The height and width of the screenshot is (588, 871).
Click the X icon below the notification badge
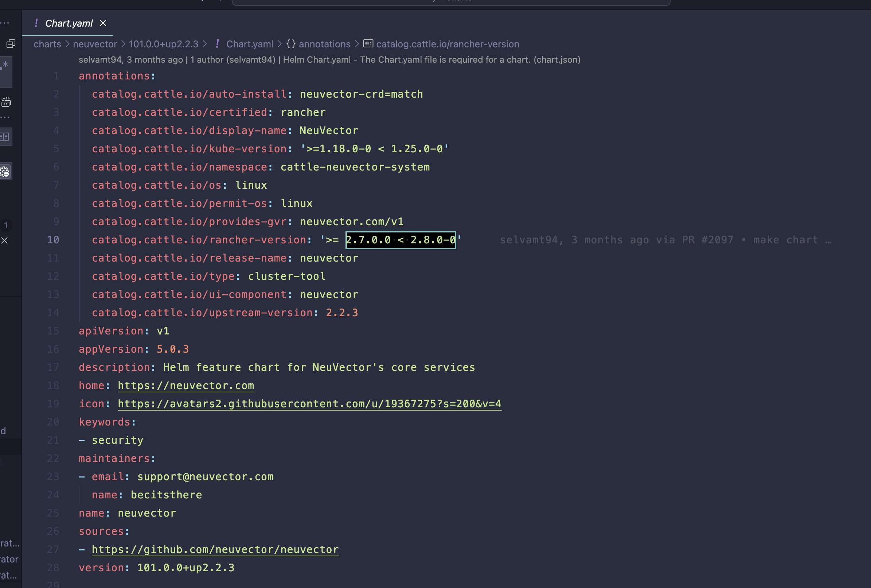pos(5,240)
